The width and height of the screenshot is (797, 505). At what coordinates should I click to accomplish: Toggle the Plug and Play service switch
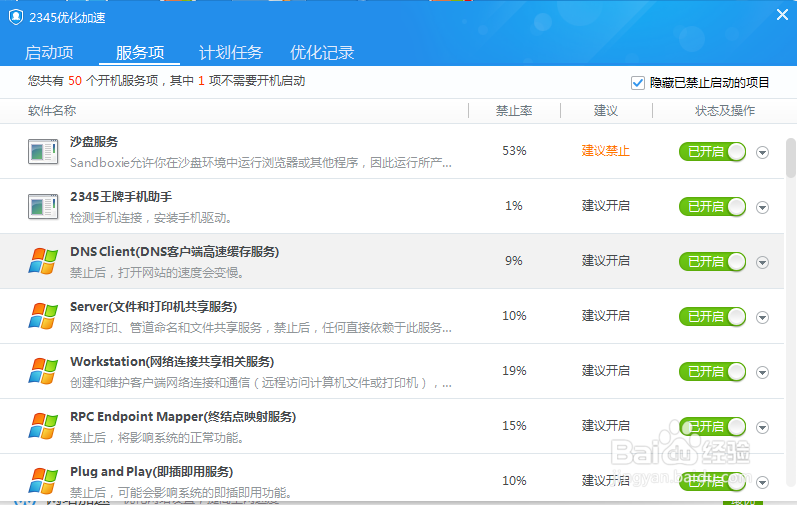[x=712, y=481]
